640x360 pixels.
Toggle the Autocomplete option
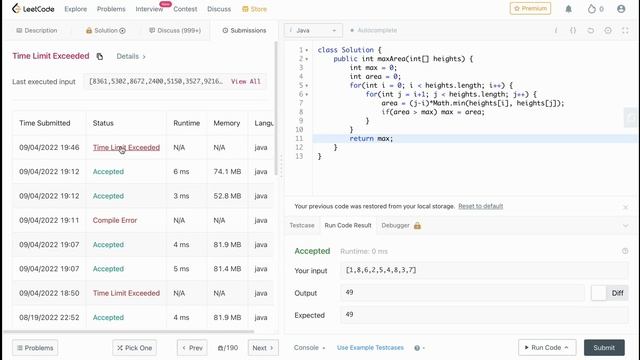coord(373,30)
